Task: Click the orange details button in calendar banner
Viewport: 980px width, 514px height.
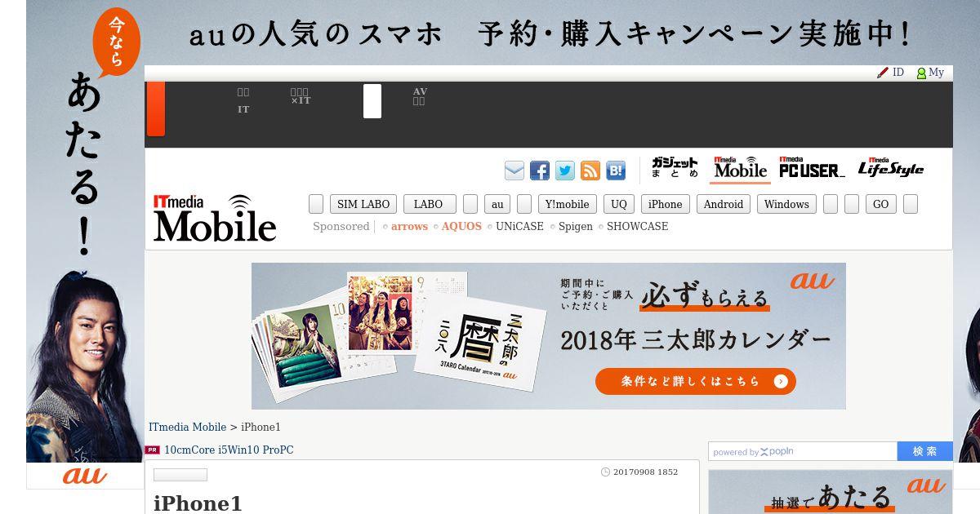Action: pos(695,381)
